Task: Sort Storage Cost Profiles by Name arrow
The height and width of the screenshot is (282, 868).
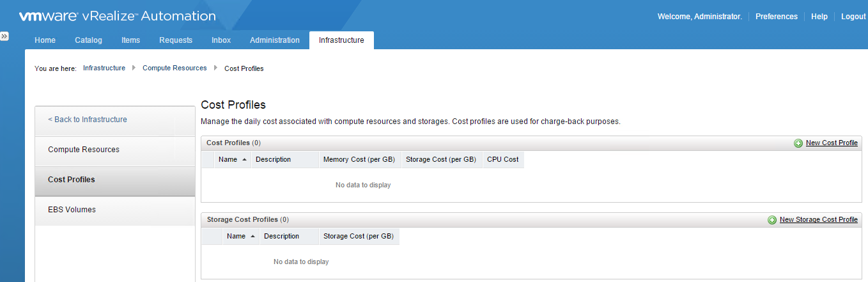Action: 253,237
